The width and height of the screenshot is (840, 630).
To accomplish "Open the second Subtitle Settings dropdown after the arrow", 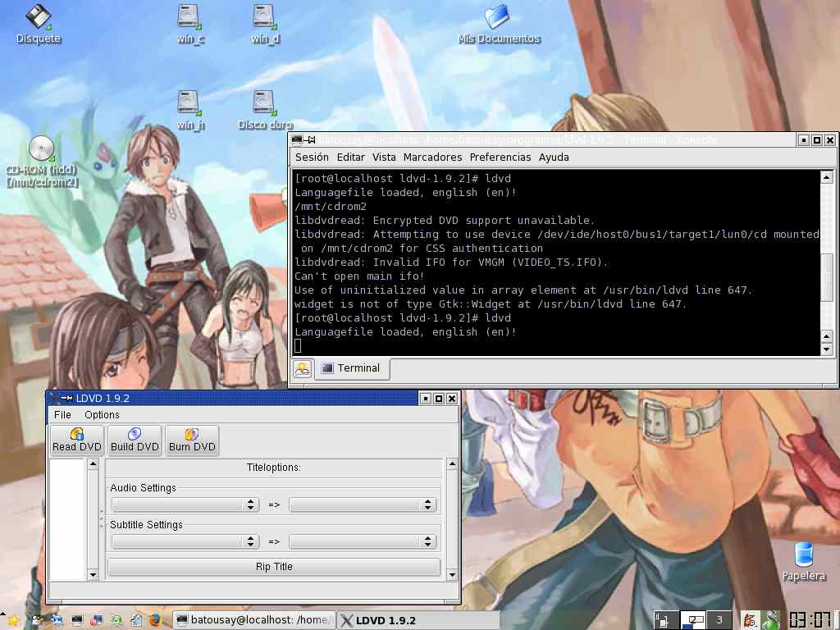I will point(363,541).
